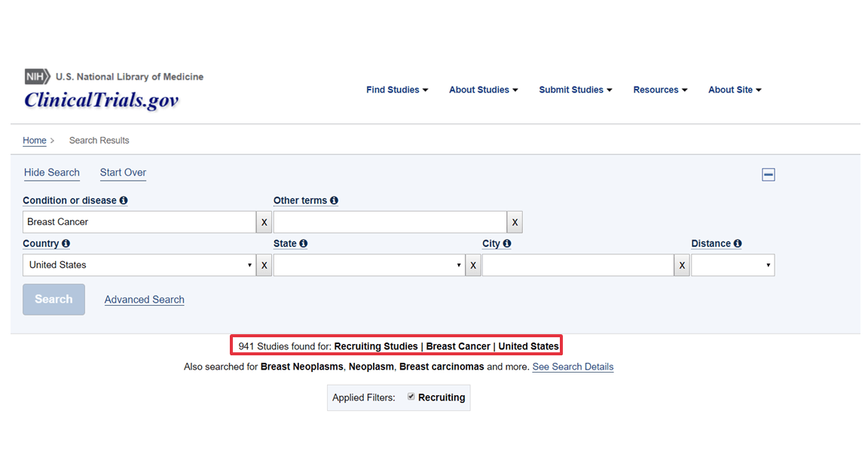868x466 pixels.
Task: Collapse search panel with minus icon
Action: [768, 175]
